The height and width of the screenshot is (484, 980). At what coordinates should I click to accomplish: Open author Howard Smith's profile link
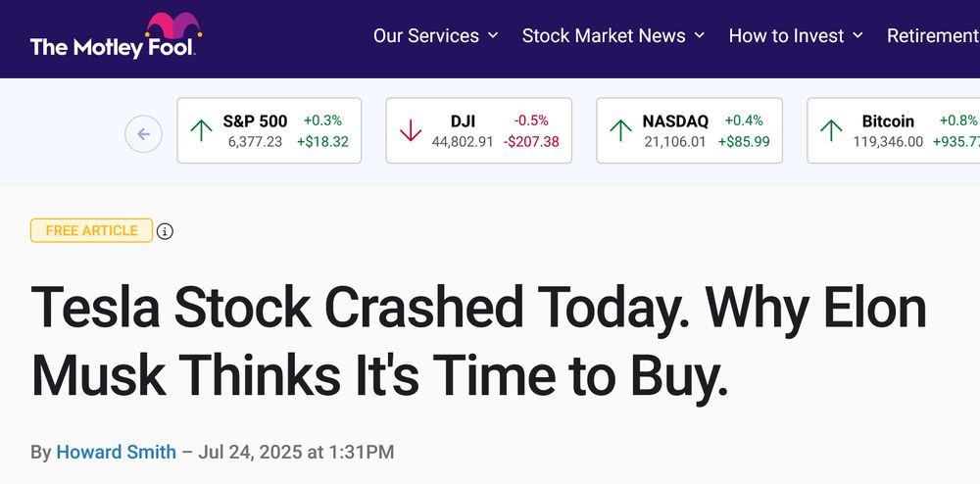pos(117,452)
